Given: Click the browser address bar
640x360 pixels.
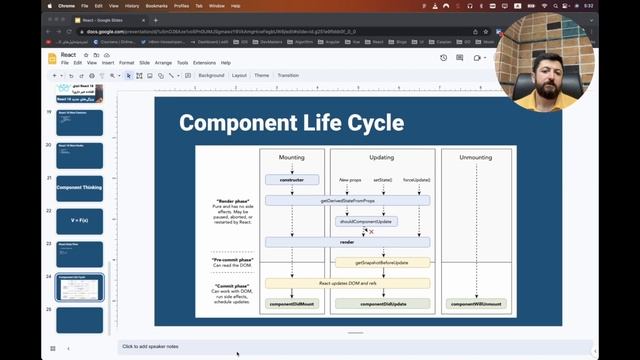Looking at the screenshot, I should coord(273,31).
